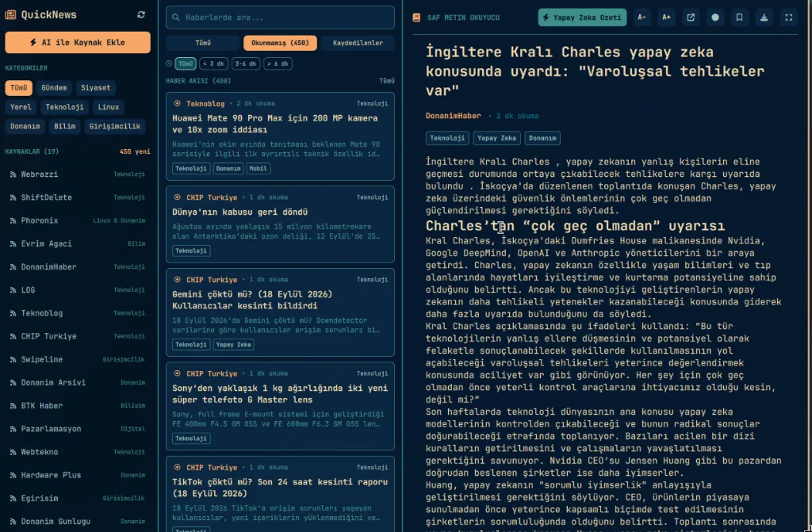
Task: Switch to the Kaydedilenler tab
Action: (x=358, y=43)
